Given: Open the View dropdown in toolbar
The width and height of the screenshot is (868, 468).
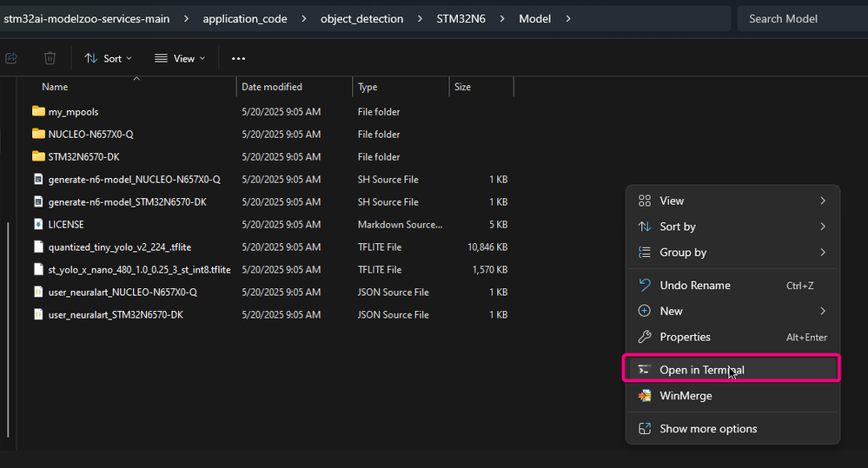Looking at the screenshot, I should [180, 58].
